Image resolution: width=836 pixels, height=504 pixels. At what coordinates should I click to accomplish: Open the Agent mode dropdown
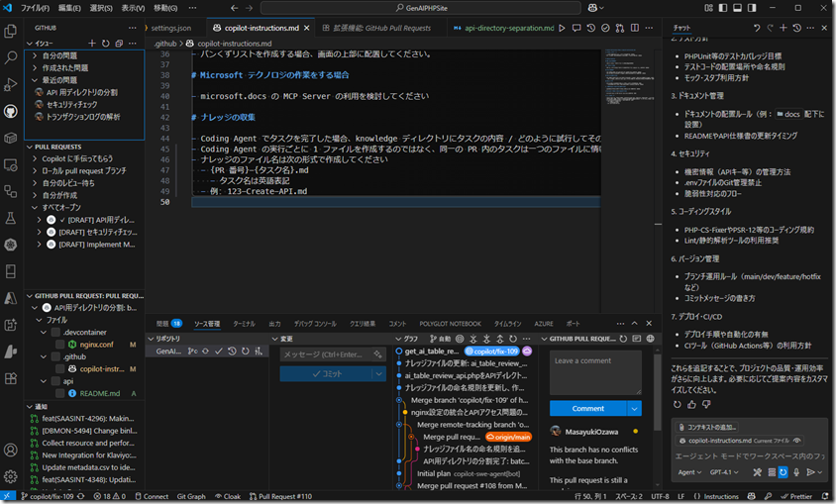coord(689,472)
